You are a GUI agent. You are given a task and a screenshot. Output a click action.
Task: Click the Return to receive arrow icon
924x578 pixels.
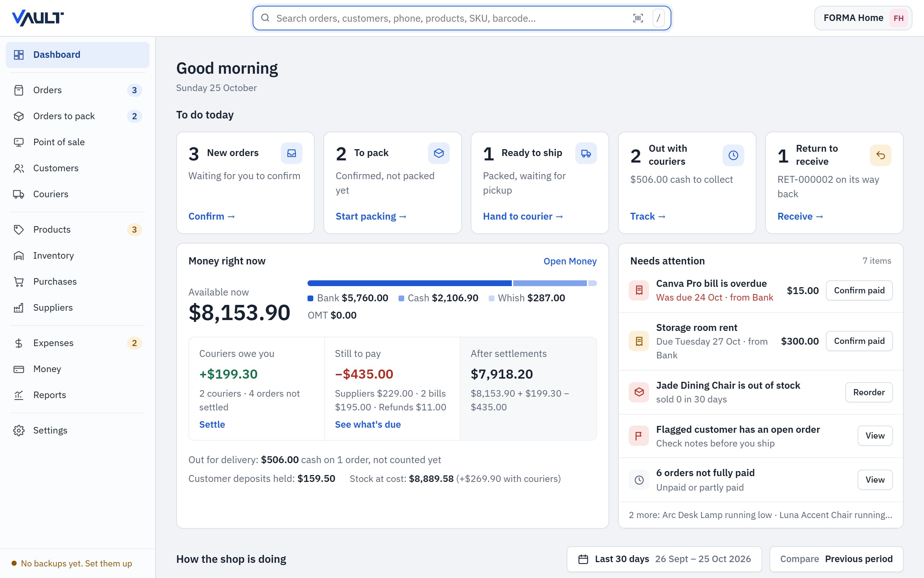point(880,155)
